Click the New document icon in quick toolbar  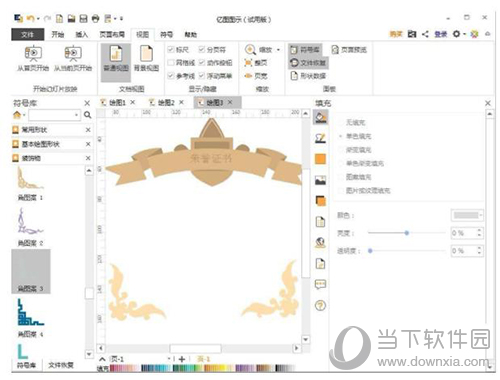click(59, 19)
